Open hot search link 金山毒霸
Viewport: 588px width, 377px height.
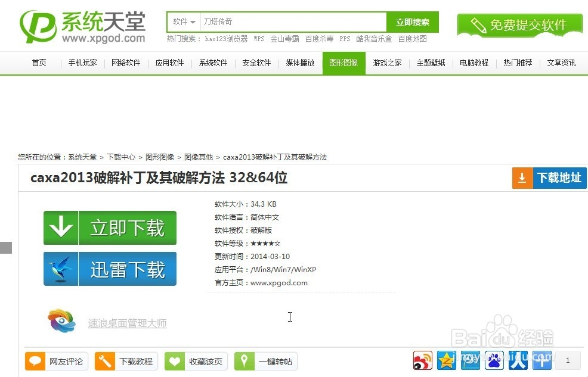284,39
